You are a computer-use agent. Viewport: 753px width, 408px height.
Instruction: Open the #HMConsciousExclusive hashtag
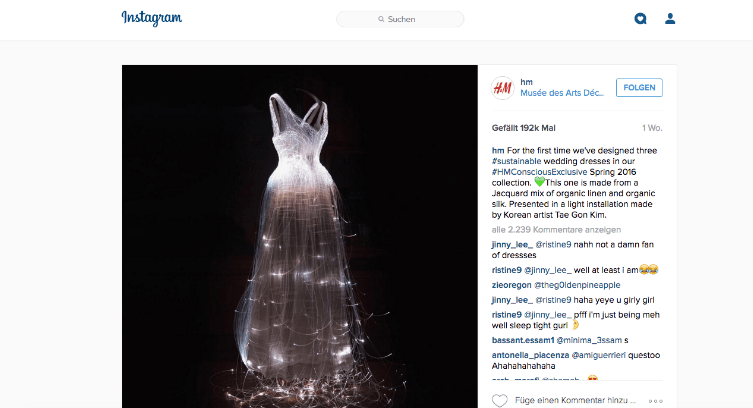coord(539,172)
